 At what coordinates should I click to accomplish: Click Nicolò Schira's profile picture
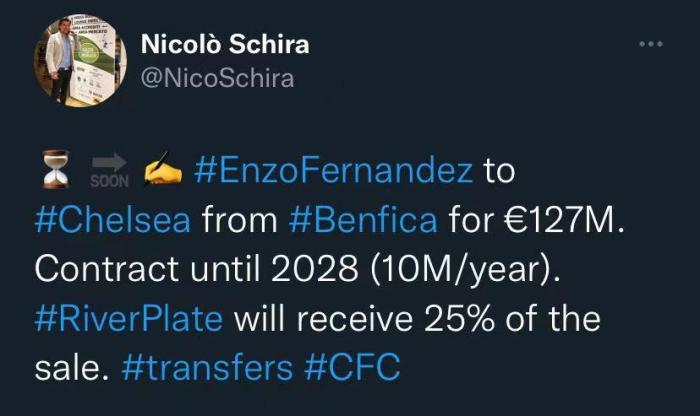pos(77,60)
